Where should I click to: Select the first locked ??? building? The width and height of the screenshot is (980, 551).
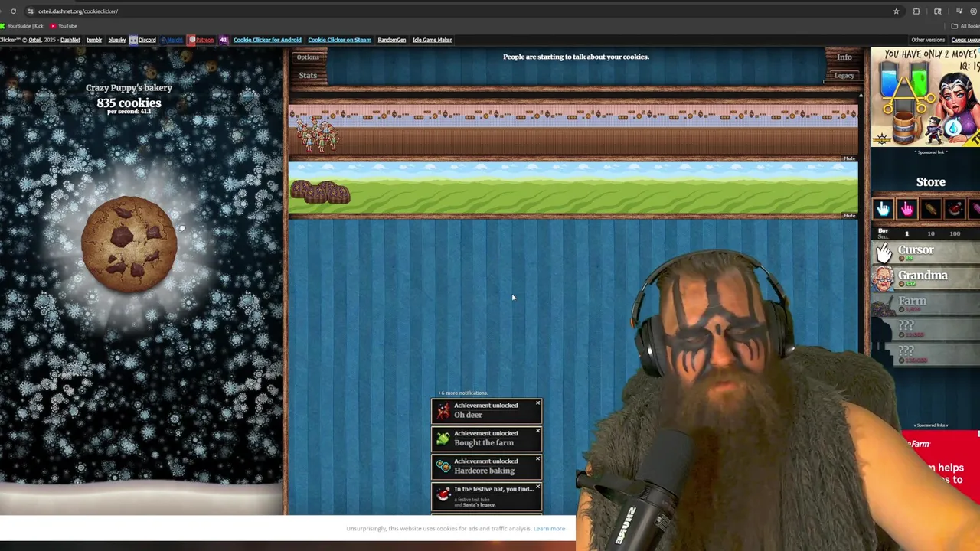(926, 328)
